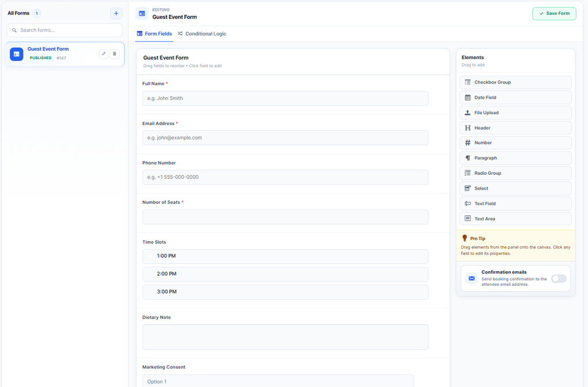Click the Time Slots field label
Image resolution: width=588 pixels, height=387 pixels.
154,242
